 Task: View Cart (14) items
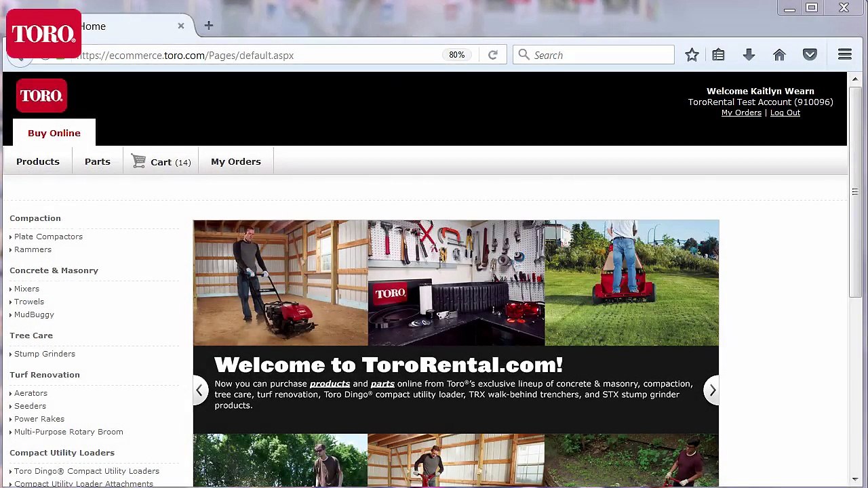point(171,162)
